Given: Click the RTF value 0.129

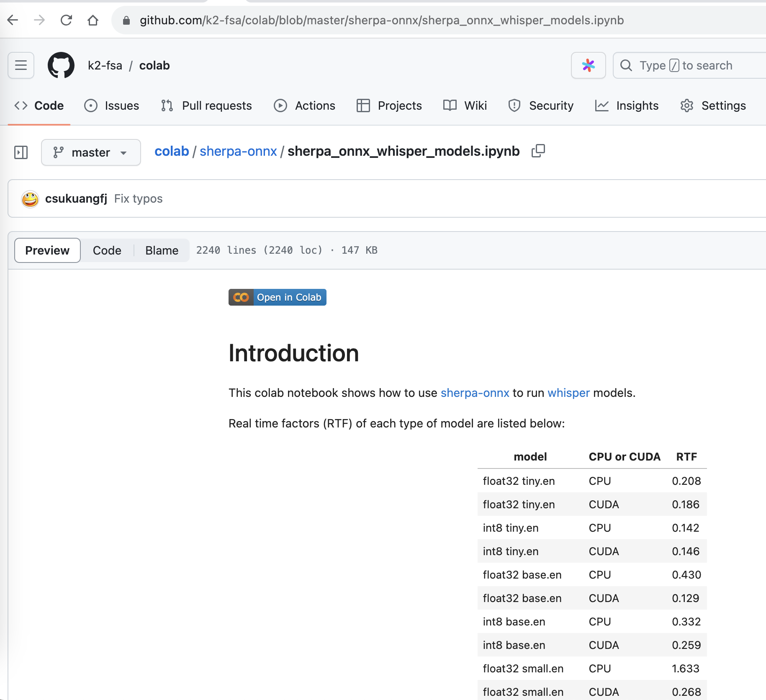Looking at the screenshot, I should (x=686, y=598).
